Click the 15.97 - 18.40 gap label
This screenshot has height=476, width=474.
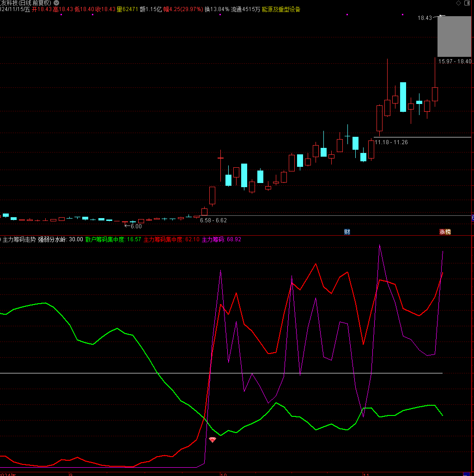[455, 61]
